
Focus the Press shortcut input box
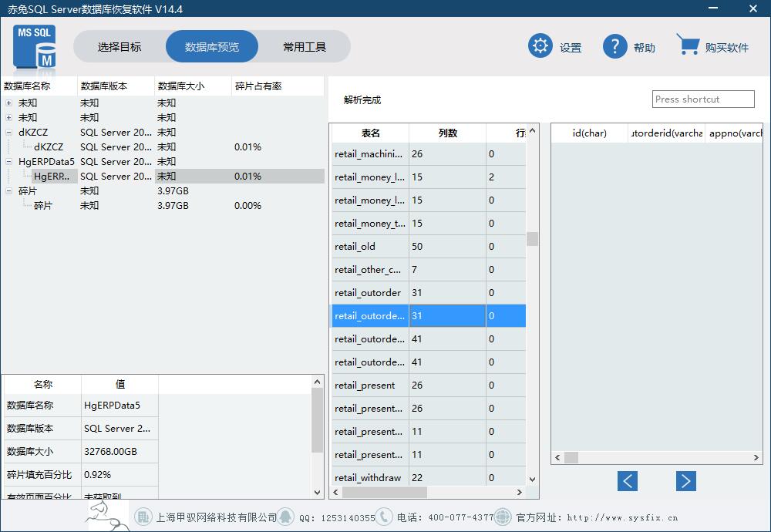703,99
